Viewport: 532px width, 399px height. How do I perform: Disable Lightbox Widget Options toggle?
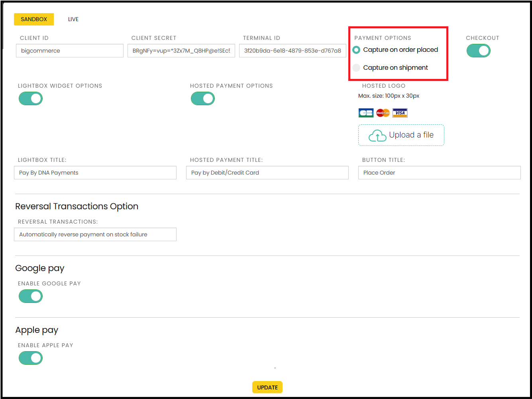click(31, 98)
